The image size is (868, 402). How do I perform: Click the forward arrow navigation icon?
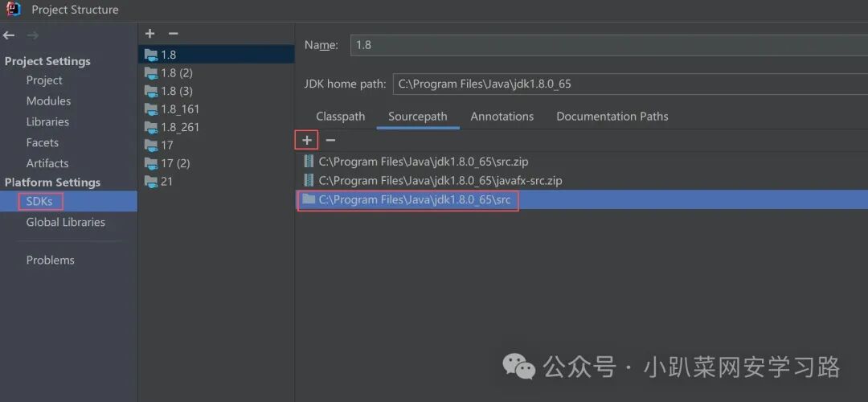pos(33,35)
